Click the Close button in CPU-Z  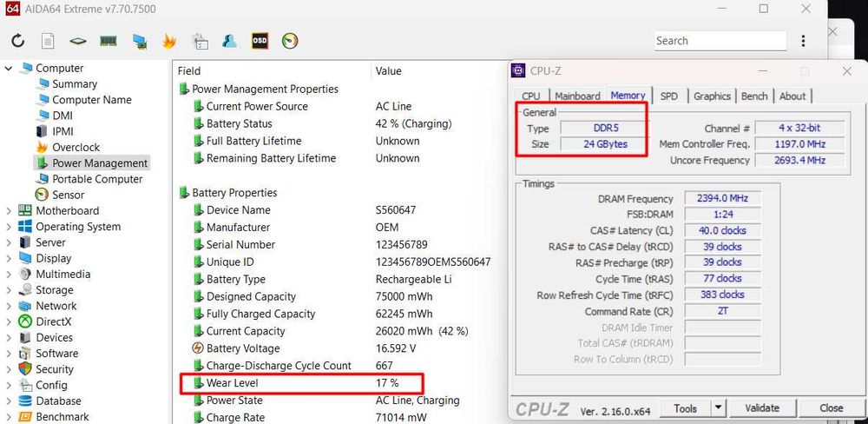(x=831, y=408)
